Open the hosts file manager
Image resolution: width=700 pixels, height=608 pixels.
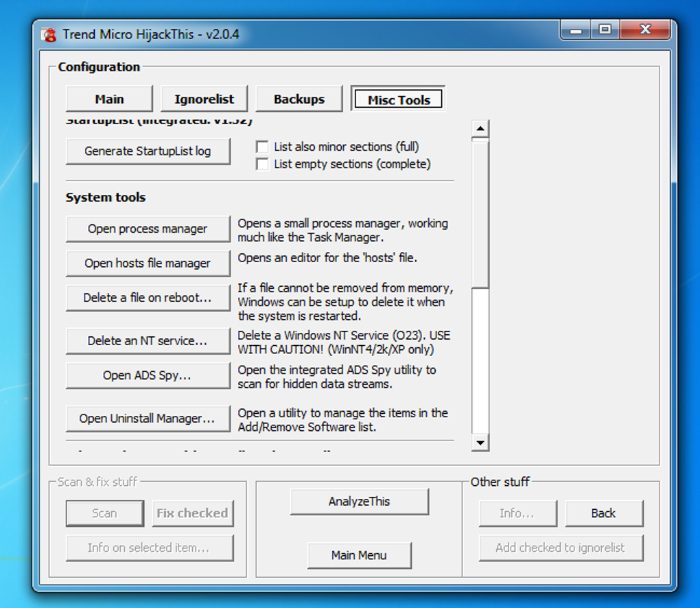(x=148, y=264)
